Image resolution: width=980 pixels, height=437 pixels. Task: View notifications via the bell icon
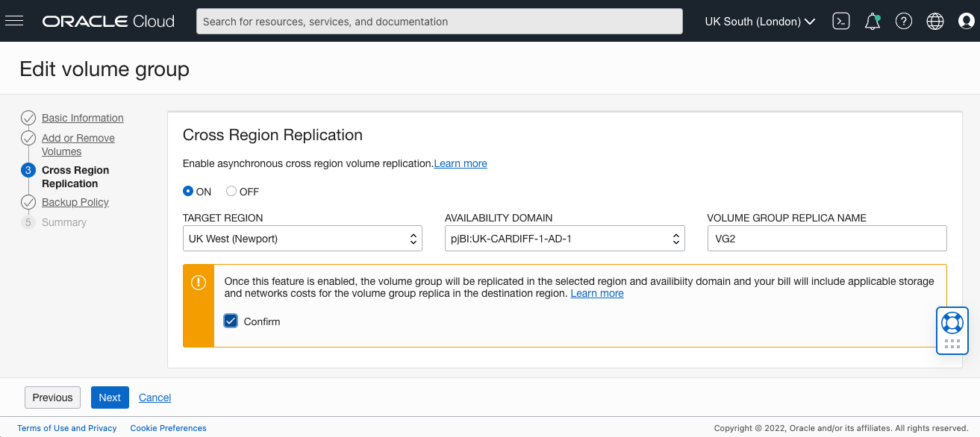point(872,21)
